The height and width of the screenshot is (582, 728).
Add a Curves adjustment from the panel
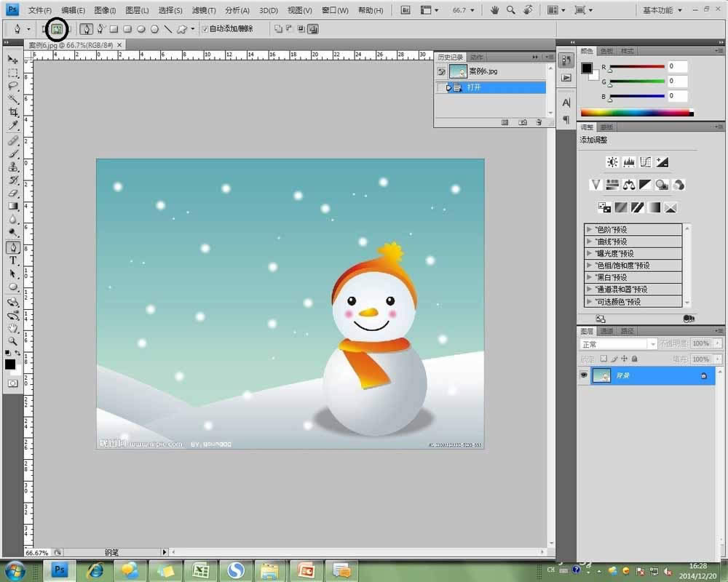[x=645, y=162]
